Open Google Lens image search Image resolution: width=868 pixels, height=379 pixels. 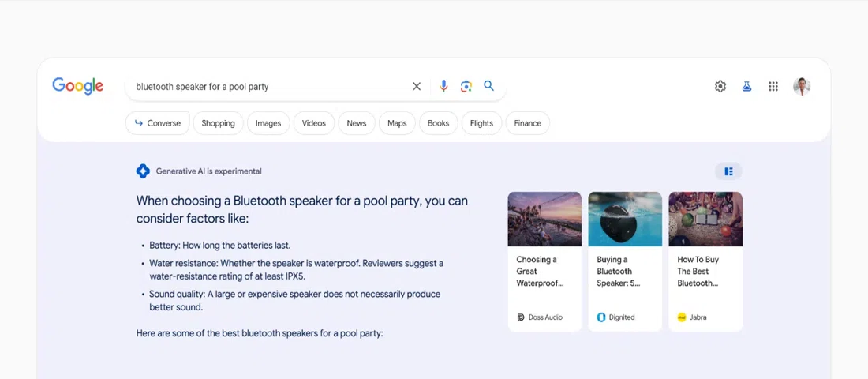(x=466, y=86)
